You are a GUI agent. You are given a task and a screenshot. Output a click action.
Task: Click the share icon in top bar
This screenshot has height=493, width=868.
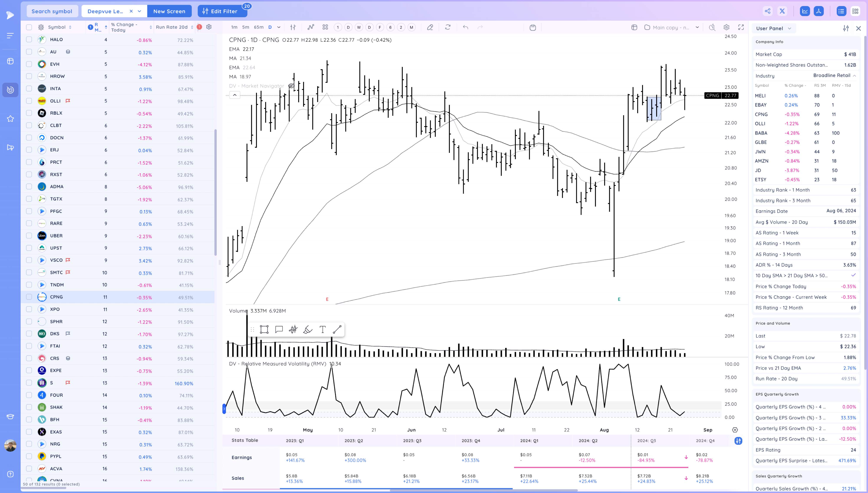(768, 11)
